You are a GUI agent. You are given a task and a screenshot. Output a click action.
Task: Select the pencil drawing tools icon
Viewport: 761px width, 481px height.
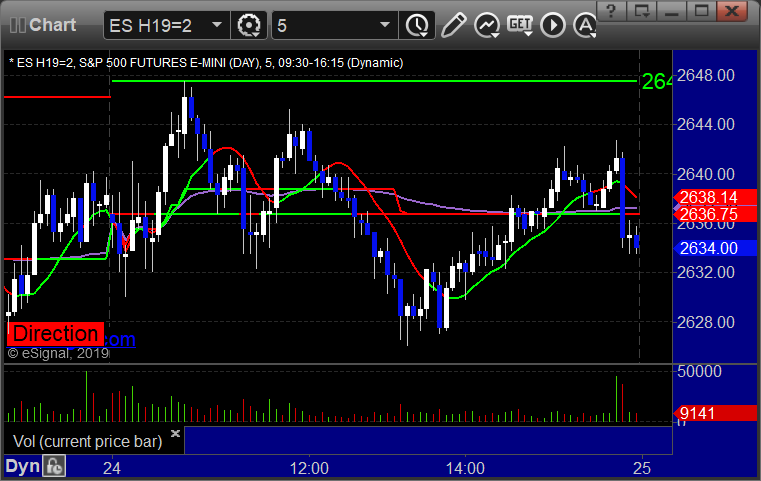pos(453,25)
